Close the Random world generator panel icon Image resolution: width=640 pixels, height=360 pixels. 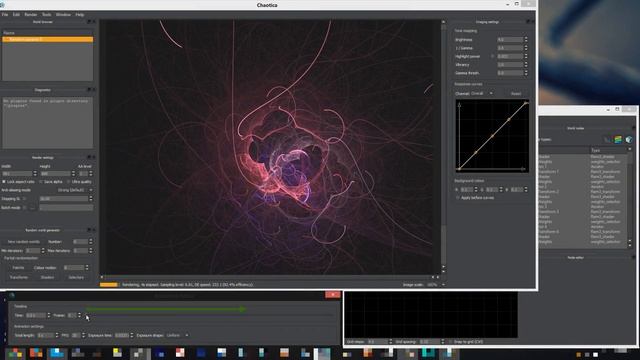coord(93,230)
